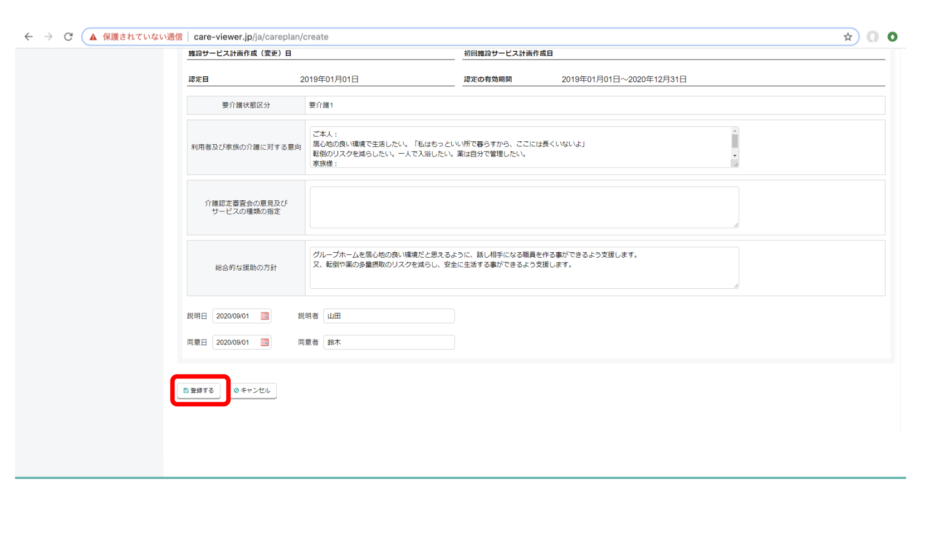Open calendar picker for 説明日
This screenshot has width=929, height=560.
(x=265, y=316)
